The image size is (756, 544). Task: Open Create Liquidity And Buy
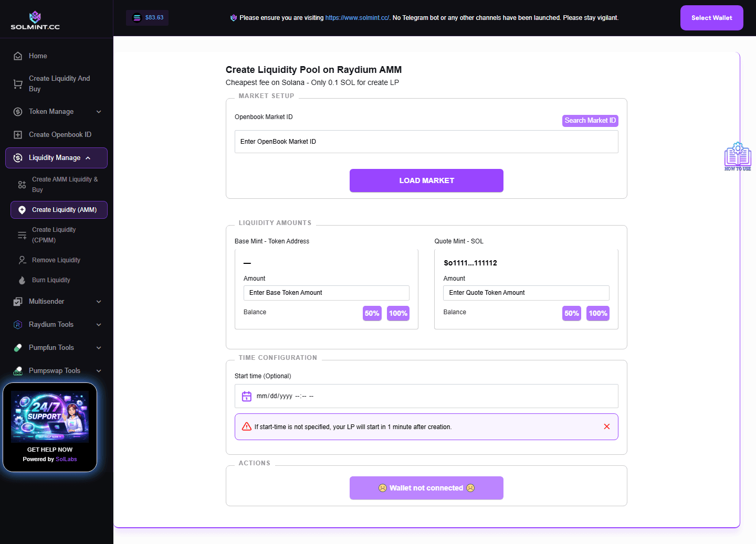point(59,83)
